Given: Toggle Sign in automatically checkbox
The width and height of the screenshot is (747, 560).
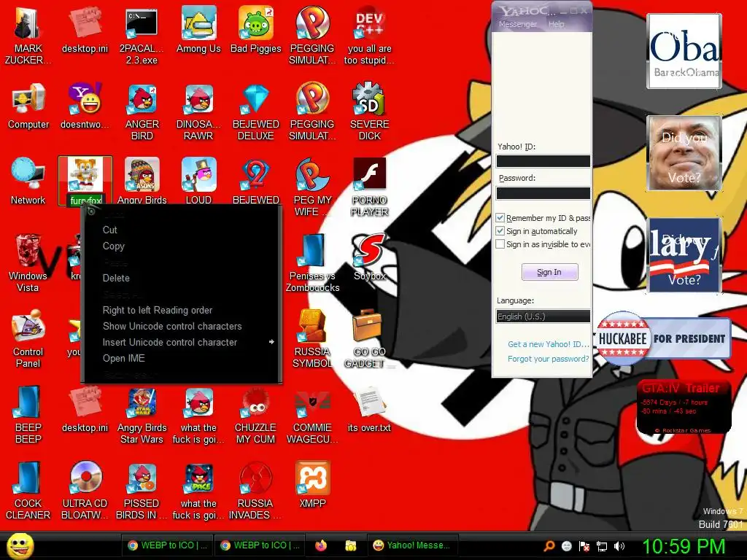Looking at the screenshot, I should point(500,231).
